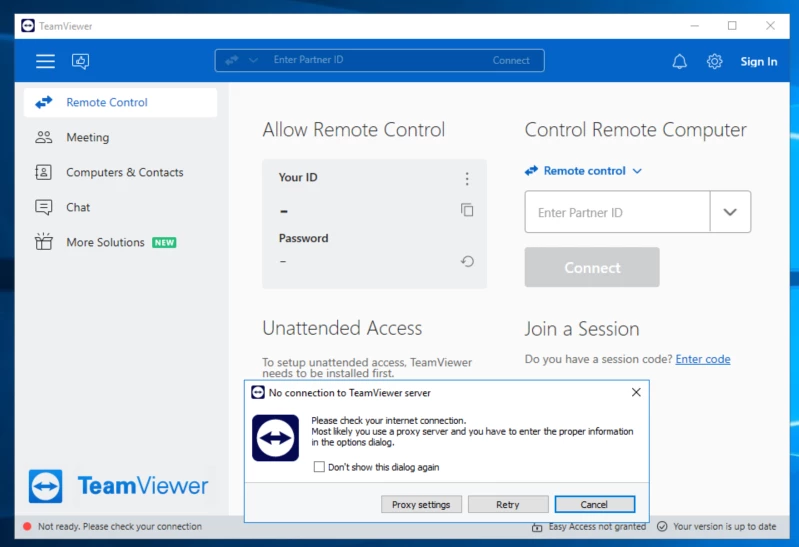Open Your ID three-dot options
The image size is (799, 547).
click(x=467, y=178)
